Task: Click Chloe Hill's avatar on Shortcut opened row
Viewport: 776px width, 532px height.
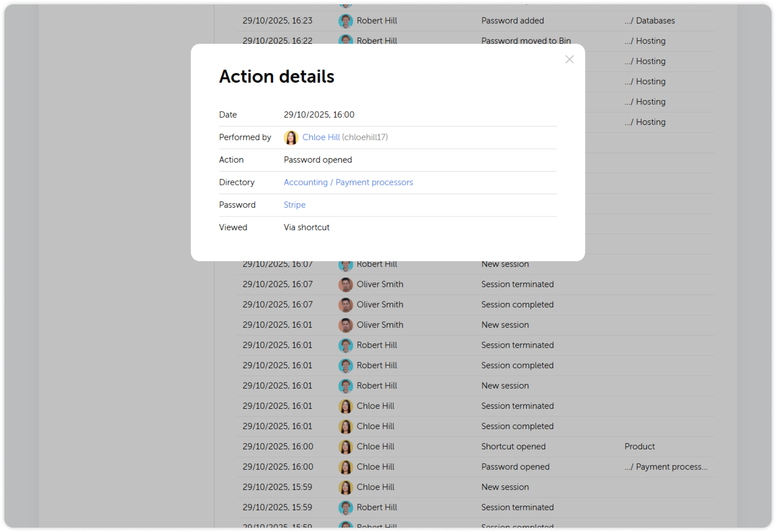Action: [345, 446]
